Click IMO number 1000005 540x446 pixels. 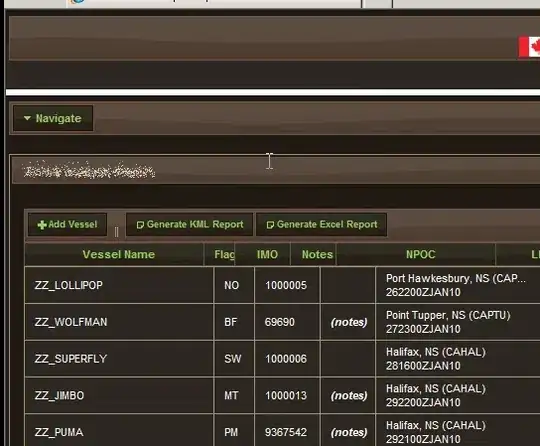click(x=286, y=286)
